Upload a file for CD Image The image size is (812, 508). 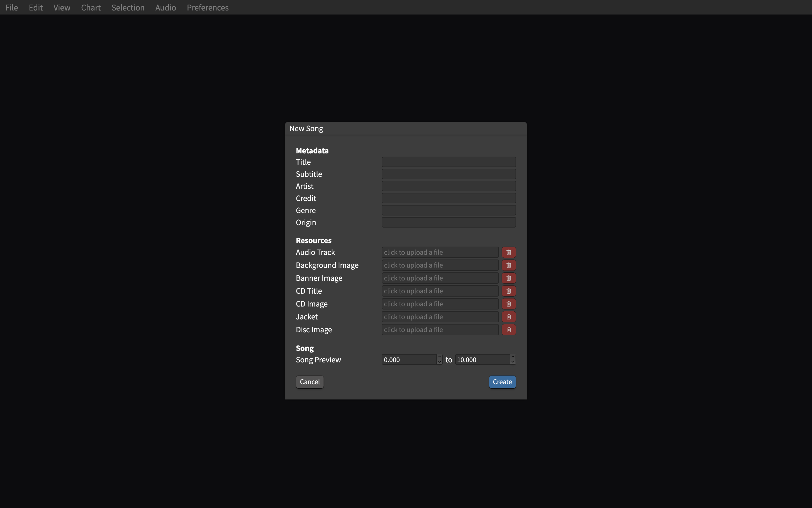point(440,304)
